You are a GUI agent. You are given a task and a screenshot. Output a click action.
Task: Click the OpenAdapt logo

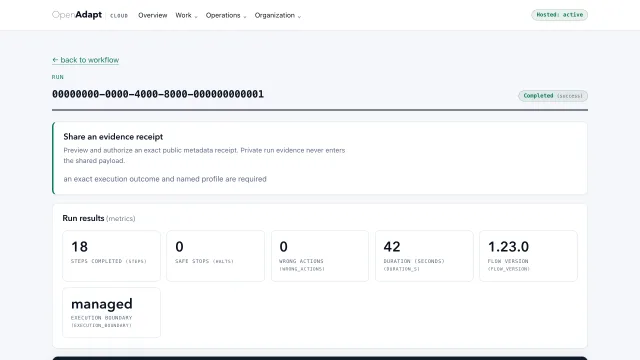click(77, 15)
